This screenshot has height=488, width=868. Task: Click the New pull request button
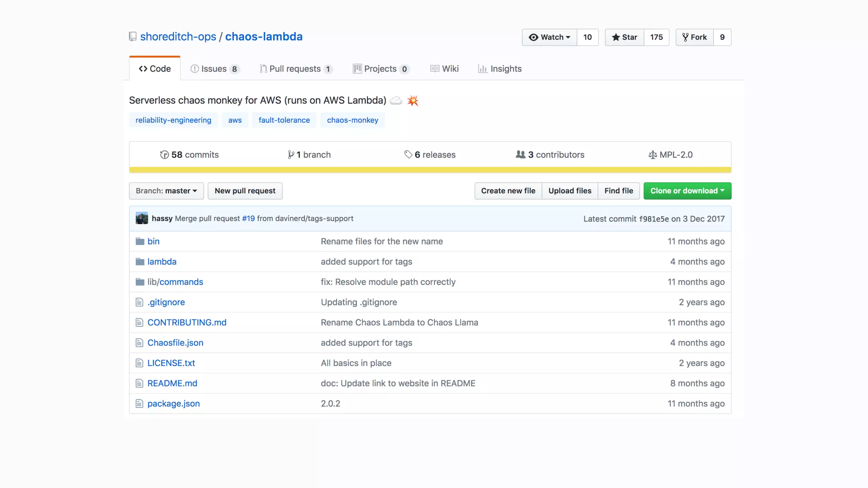245,191
